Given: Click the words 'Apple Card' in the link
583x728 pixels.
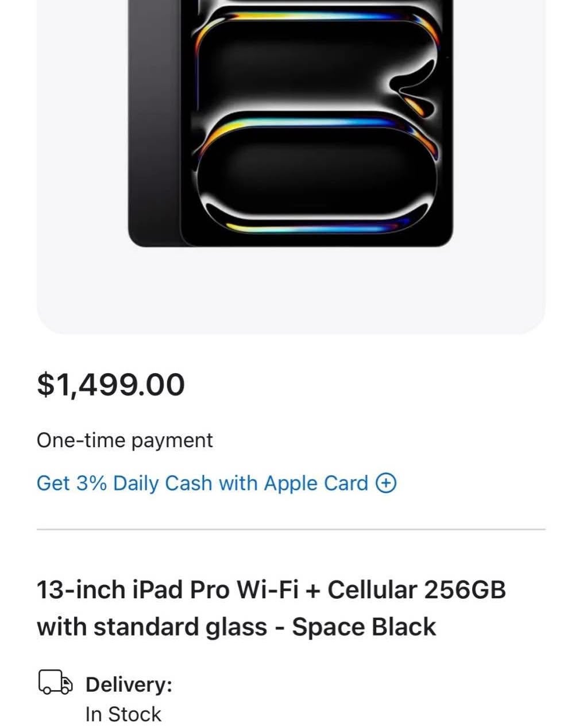Looking at the screenshot, I should [316, 483].
